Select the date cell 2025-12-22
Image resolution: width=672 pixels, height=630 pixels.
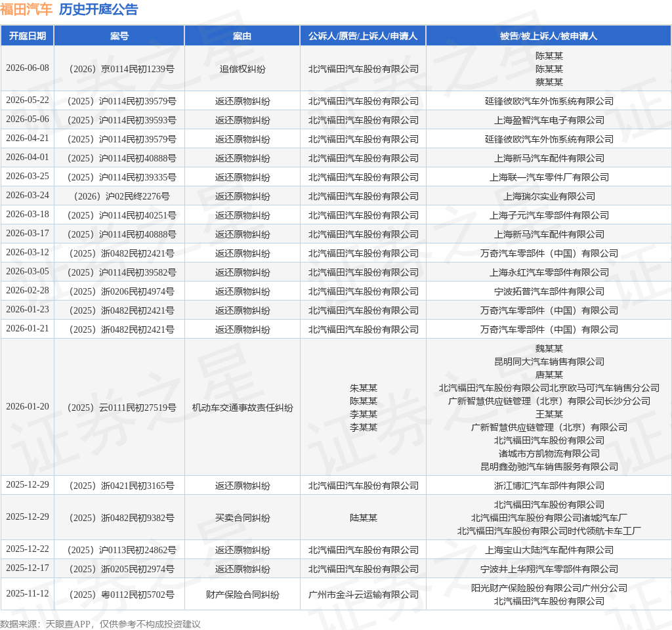point(28,549)
